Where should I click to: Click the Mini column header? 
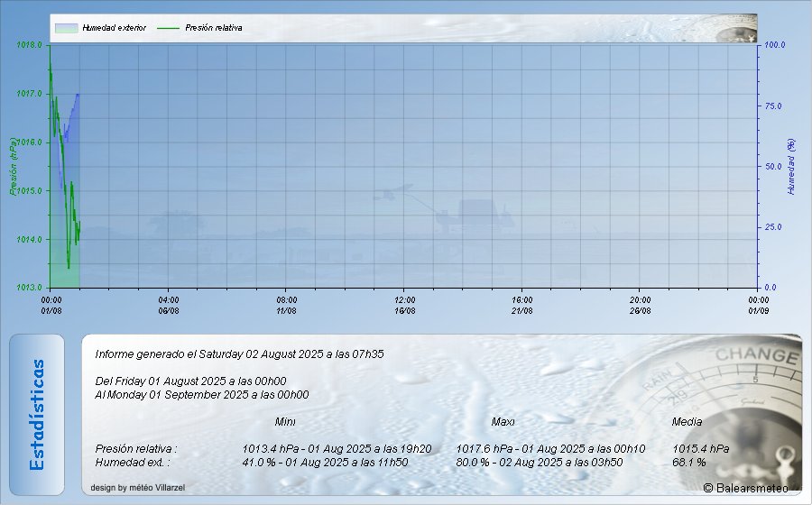point(285,422)
